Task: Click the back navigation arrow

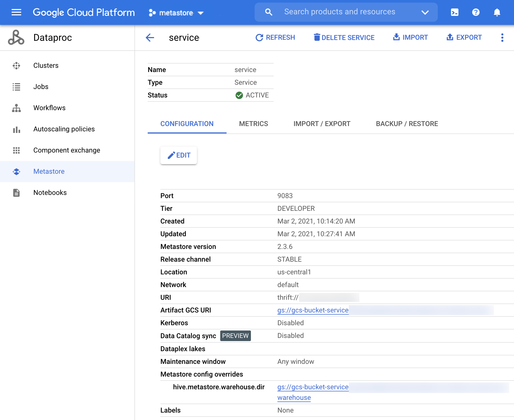Action: pyautogui.click(x=150, y=38)
